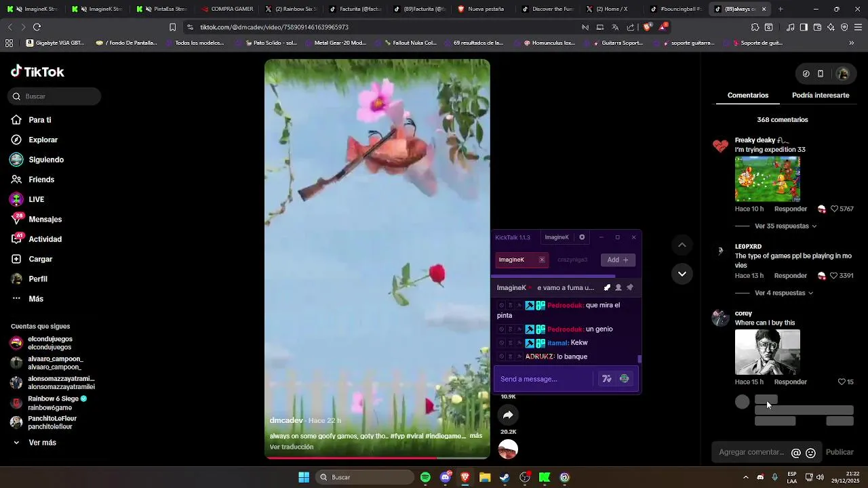Show hidden system tray icons
The image size is (868, 488).
coord(746,477)
